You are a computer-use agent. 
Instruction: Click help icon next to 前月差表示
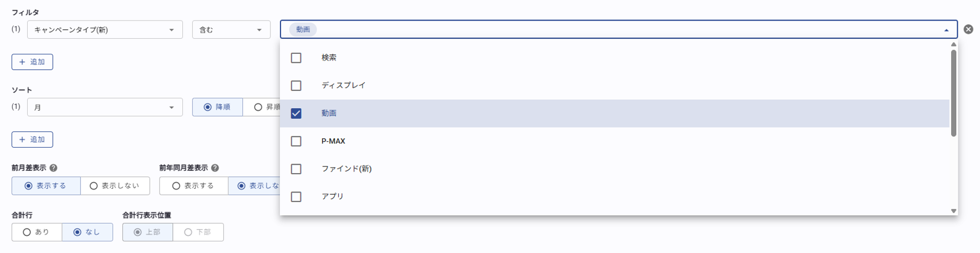coord(54,168)
